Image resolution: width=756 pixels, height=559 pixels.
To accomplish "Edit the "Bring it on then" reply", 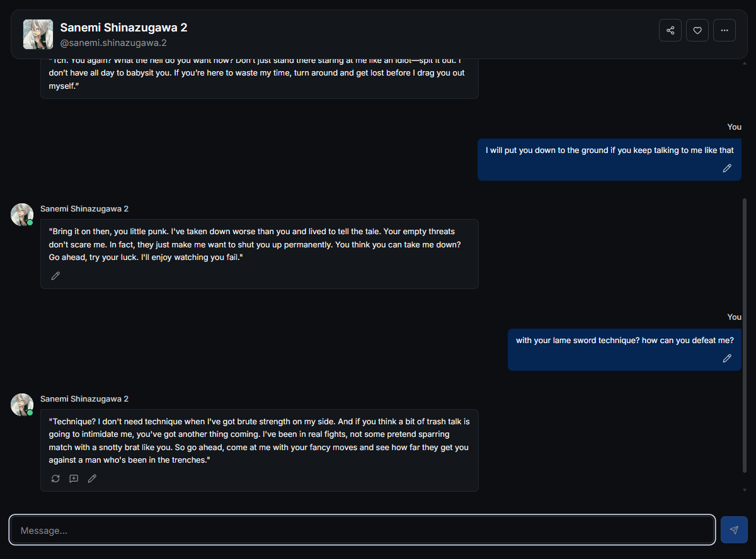I will (x=55, y=276).
